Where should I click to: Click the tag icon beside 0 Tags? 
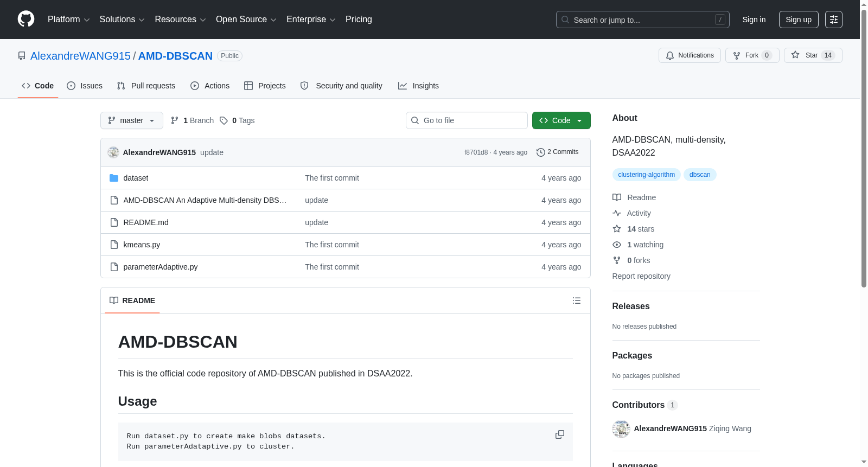coord(224,120)
